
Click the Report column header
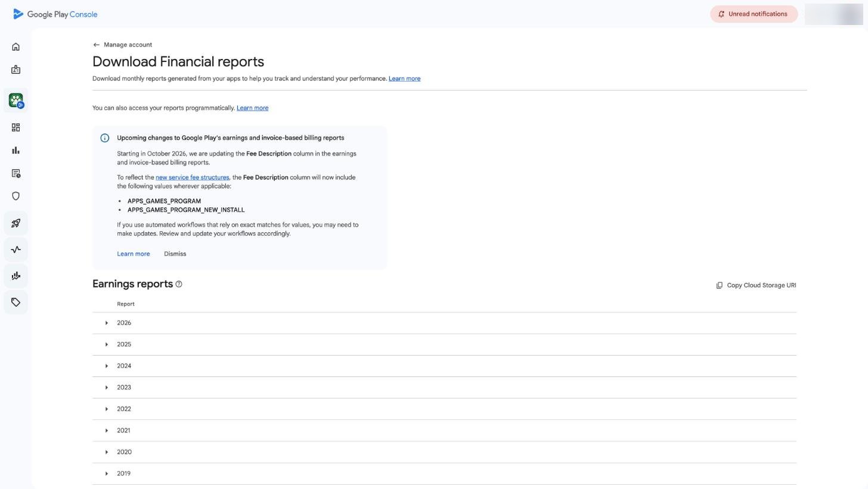[125, 304]
